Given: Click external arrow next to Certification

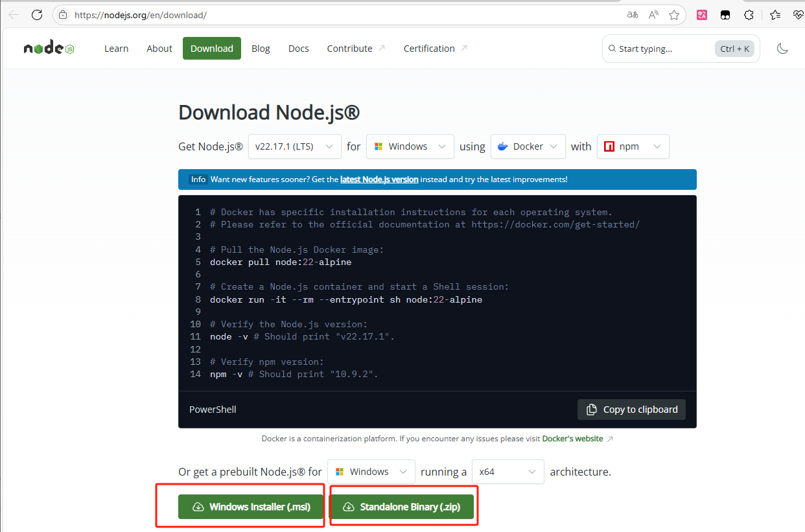Looking at the screenshot, I should click(x=464, y=48).
